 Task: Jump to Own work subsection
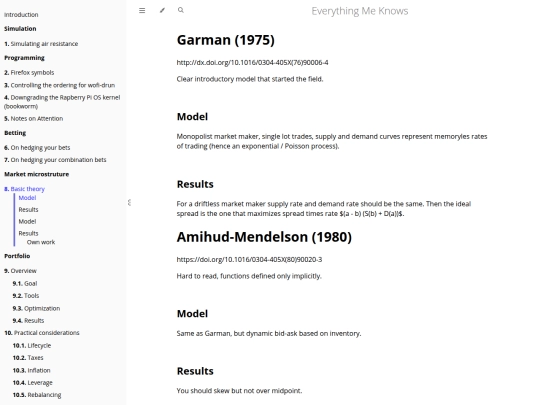click(x=41, y=242)
